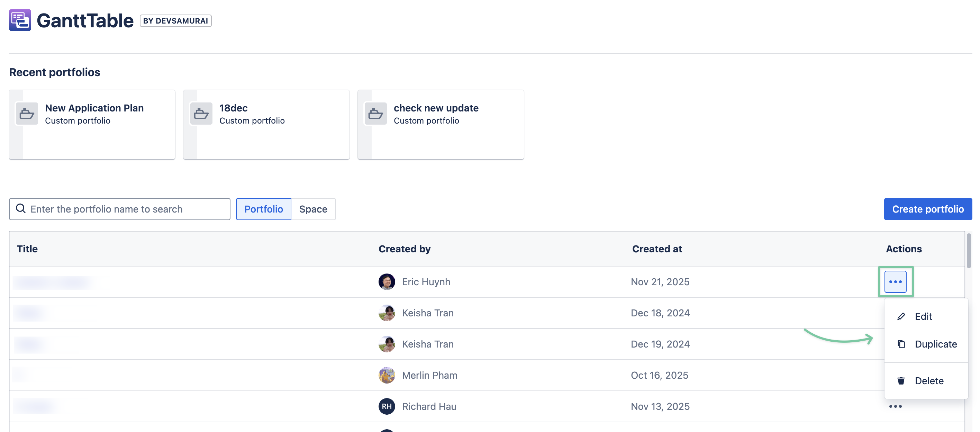
Task: Open New Application Plan portfolio icon
Action: (x=27, y=114)
